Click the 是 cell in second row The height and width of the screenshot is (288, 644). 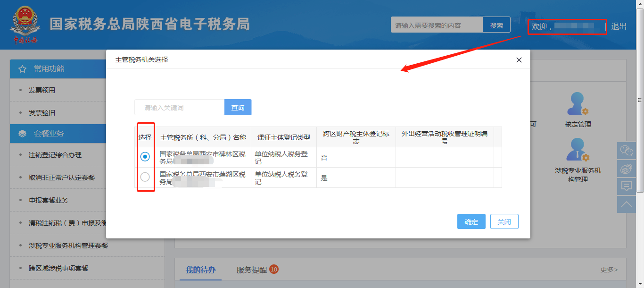coord(356,178)
